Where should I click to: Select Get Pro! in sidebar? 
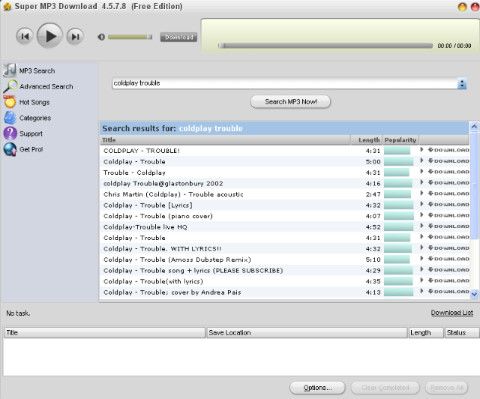(31, 149)
